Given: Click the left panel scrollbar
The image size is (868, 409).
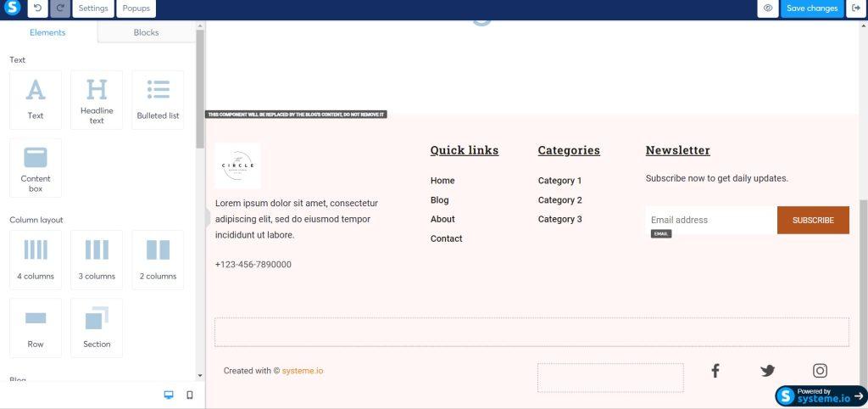Looking at the screenshot, I should point(200,88).
